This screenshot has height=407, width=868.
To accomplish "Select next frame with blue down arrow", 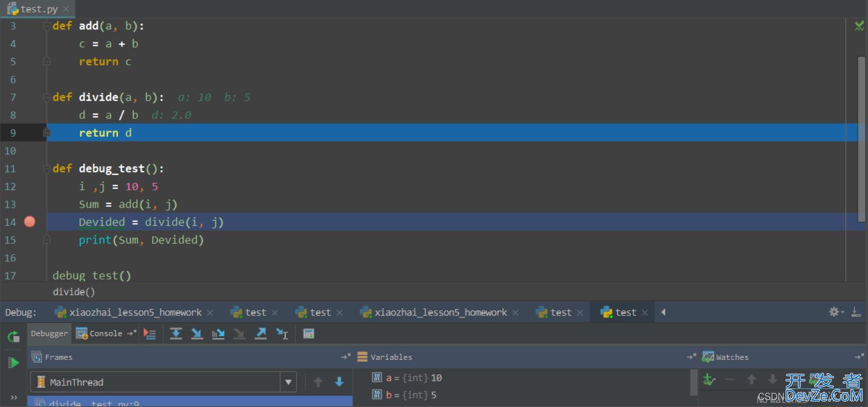I will 339,382.
